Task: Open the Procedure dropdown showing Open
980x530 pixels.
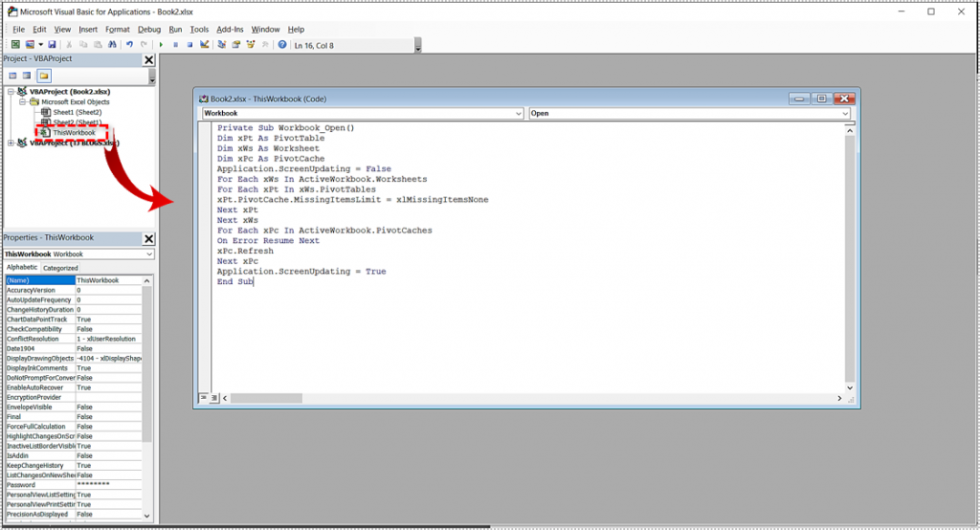Action: click(845, 113)
